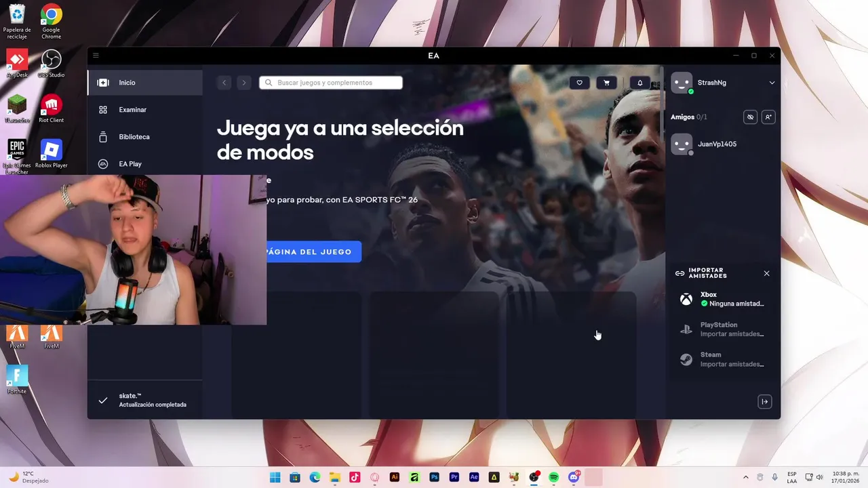Switch to OBS in the taskbar
Screen dimensions: 868x488
click(x=534, y=477)
